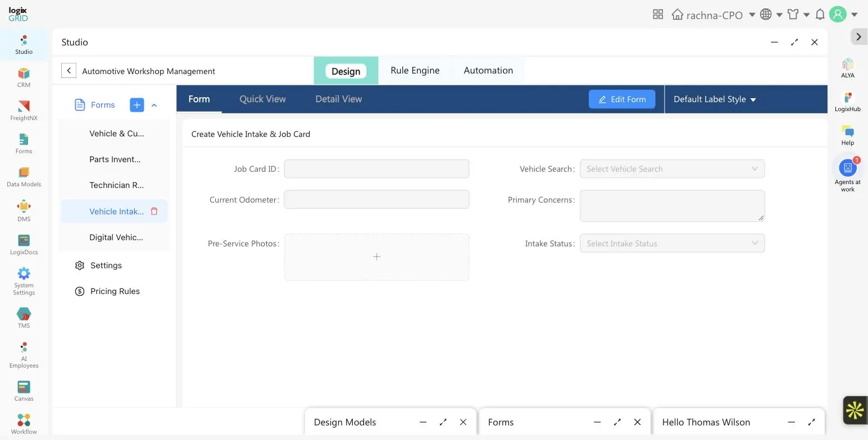Viewport: 868px width, 440px height.
Task: Open the ALYA assistant icon
Action: point(848,68)
